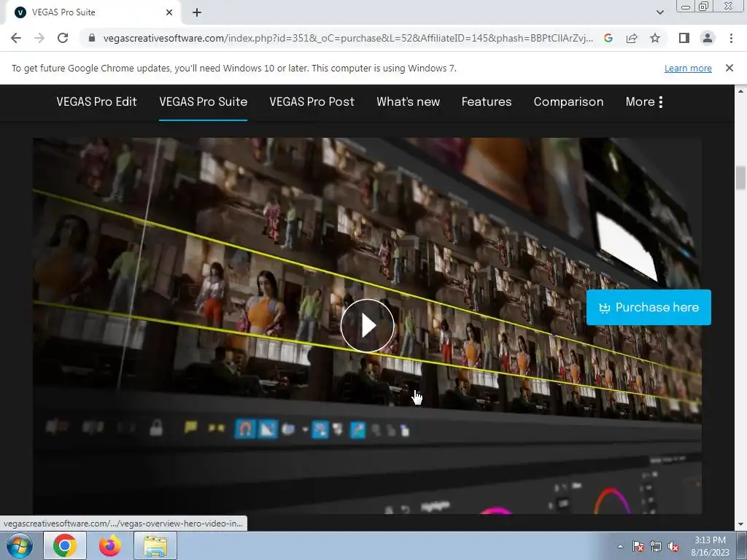Open a new browser tab
The image size is (747, 560).
point(197,12)
